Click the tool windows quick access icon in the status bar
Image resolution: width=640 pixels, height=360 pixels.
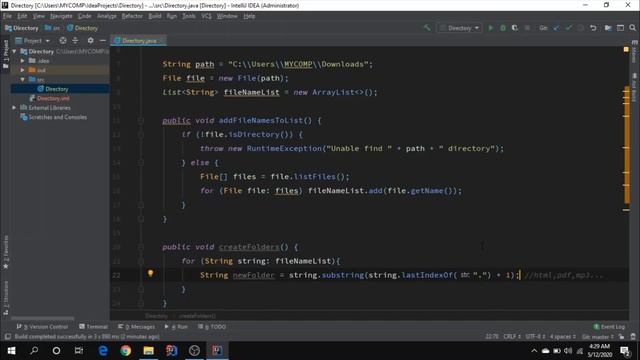7,337
